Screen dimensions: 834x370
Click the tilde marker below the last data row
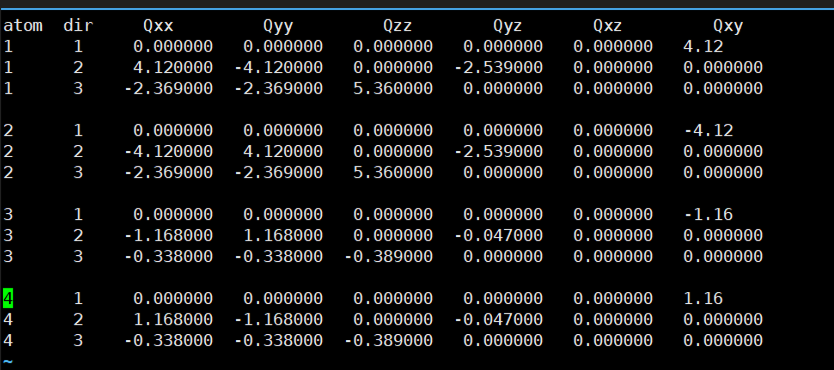click(8, 361)
